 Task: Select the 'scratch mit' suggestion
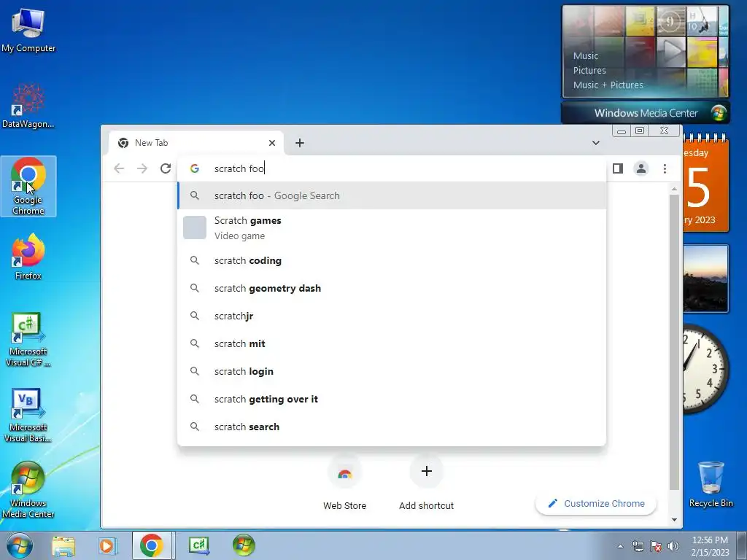coord(392,343)
